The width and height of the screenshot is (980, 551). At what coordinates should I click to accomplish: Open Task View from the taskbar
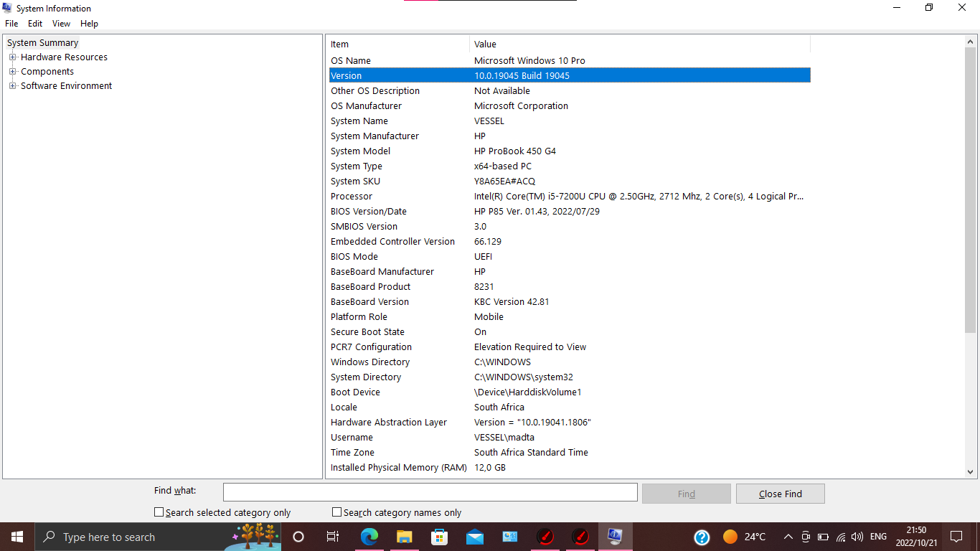point(333,537)
